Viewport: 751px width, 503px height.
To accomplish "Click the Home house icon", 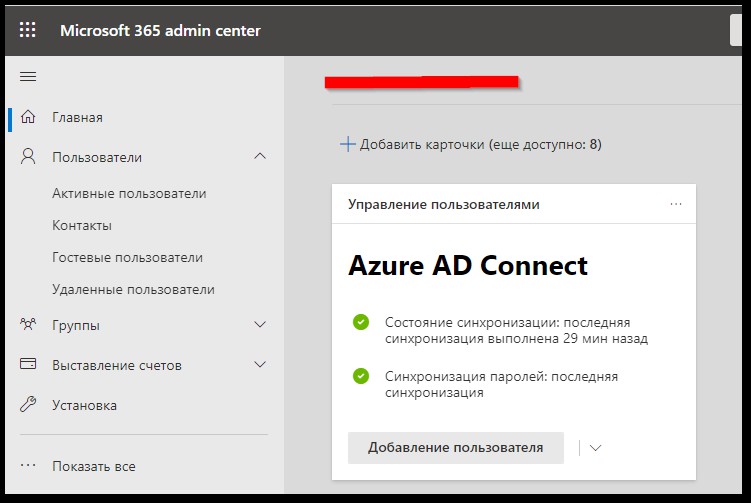I will 29,117.
